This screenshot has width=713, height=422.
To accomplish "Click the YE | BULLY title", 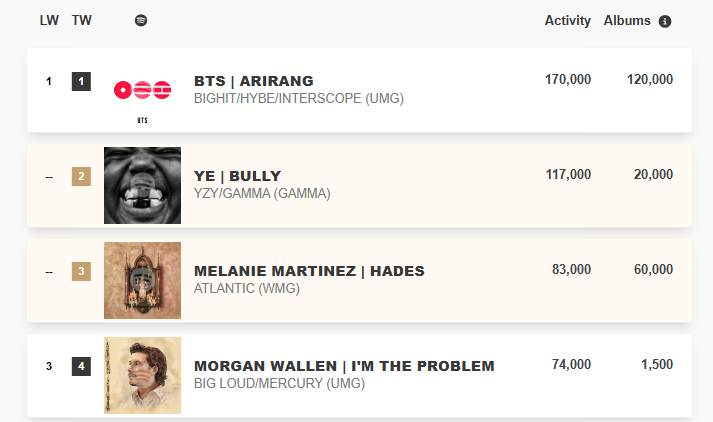I will tap(237, 176).
